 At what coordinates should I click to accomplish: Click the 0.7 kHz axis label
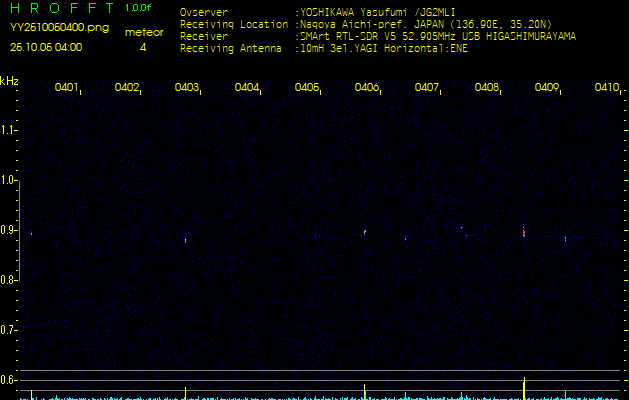tap(7, 330)
